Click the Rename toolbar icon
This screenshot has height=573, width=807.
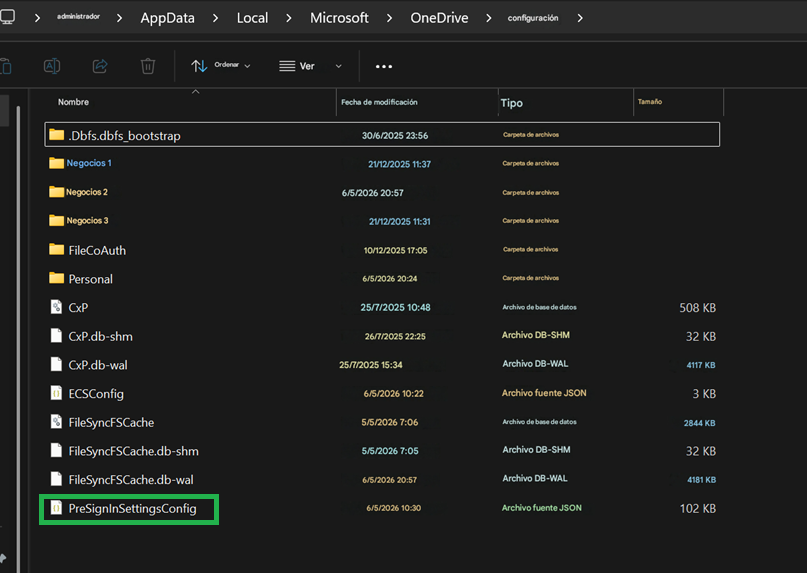52,66
